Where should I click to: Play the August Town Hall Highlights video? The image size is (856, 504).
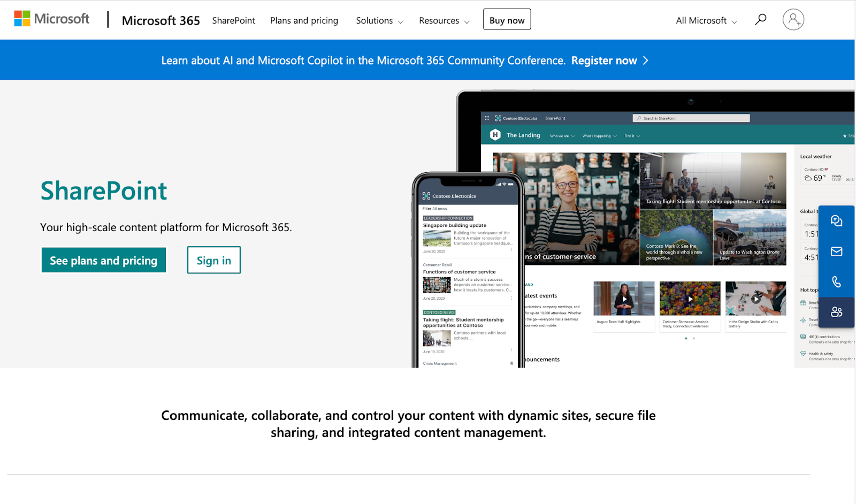click(x=624, y=299)
